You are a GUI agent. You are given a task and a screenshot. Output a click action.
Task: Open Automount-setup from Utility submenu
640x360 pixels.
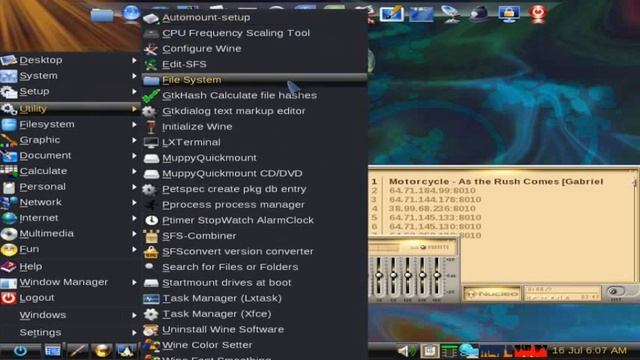click(x=254, y=18)
